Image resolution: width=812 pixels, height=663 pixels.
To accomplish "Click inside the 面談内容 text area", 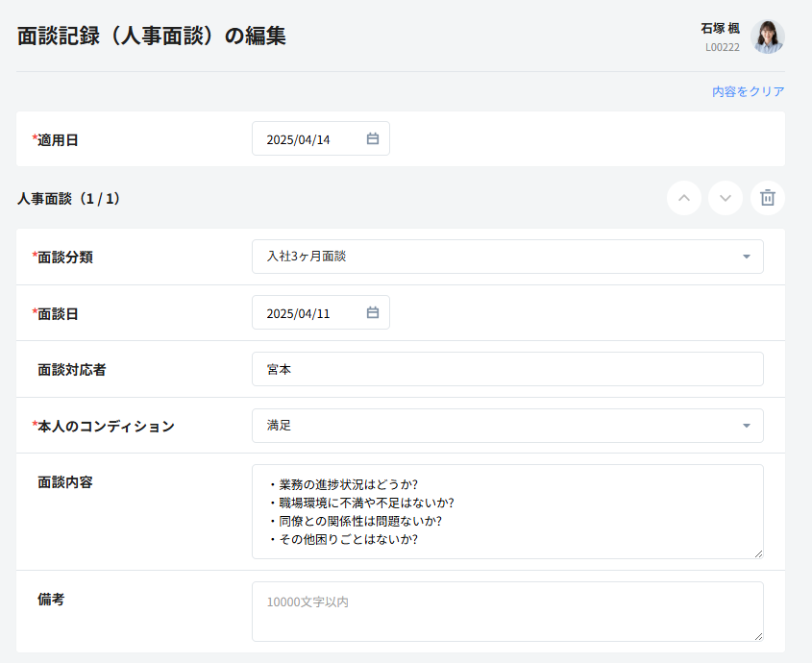I will point(506,511).
